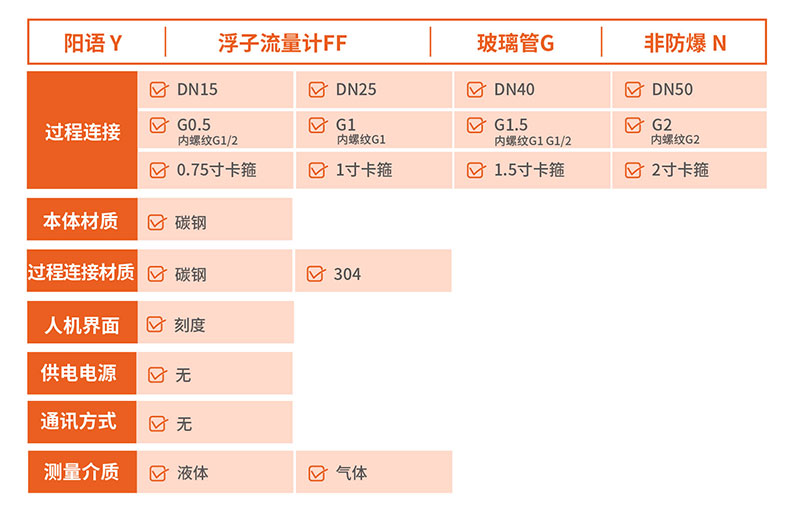Select the DN50 checkbox

(x=633, y=90)
